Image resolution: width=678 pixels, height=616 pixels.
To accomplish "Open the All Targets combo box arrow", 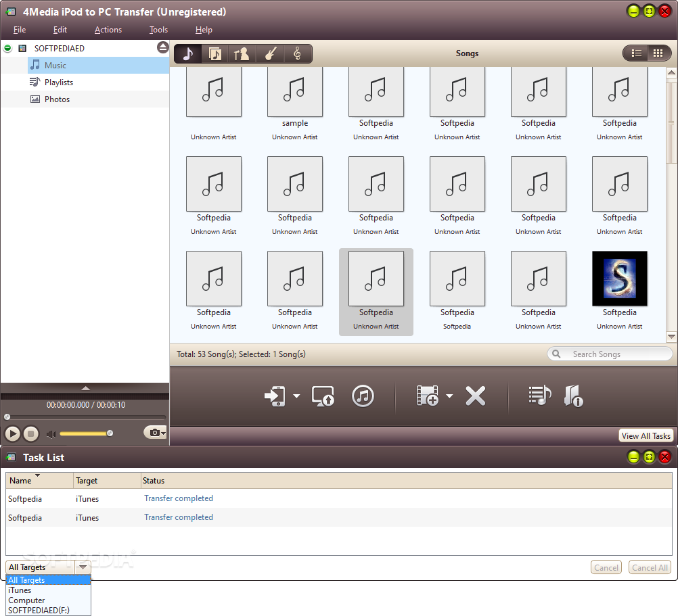I will [83, 567].
